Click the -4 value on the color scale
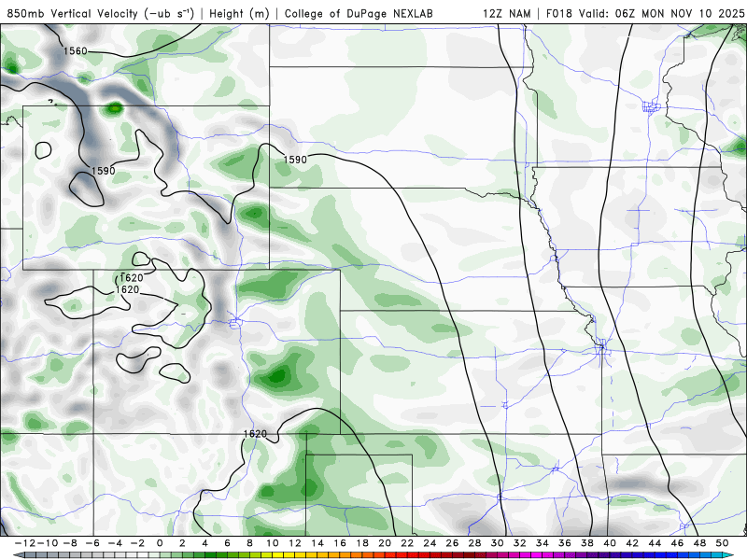 click(114, 543)
